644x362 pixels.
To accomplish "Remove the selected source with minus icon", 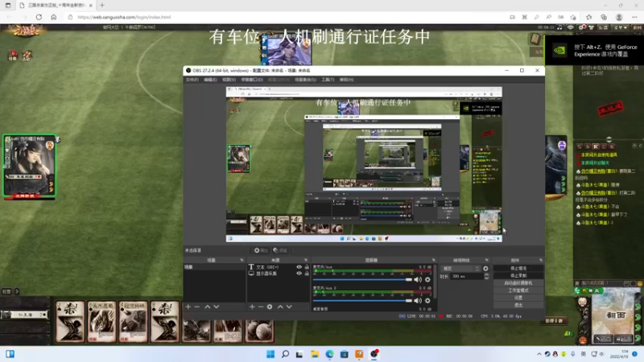I will [x=261, y=306].
